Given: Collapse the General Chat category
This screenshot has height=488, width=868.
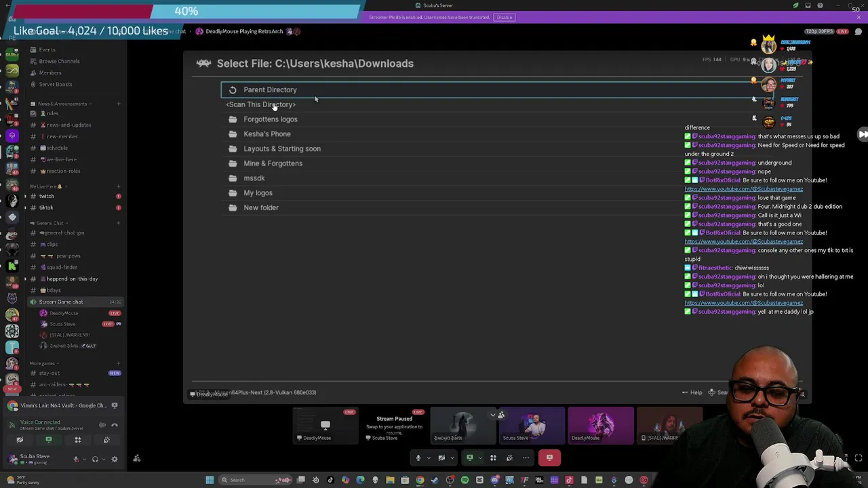Looking at the screenshot, I should click(x=50, y=223).
